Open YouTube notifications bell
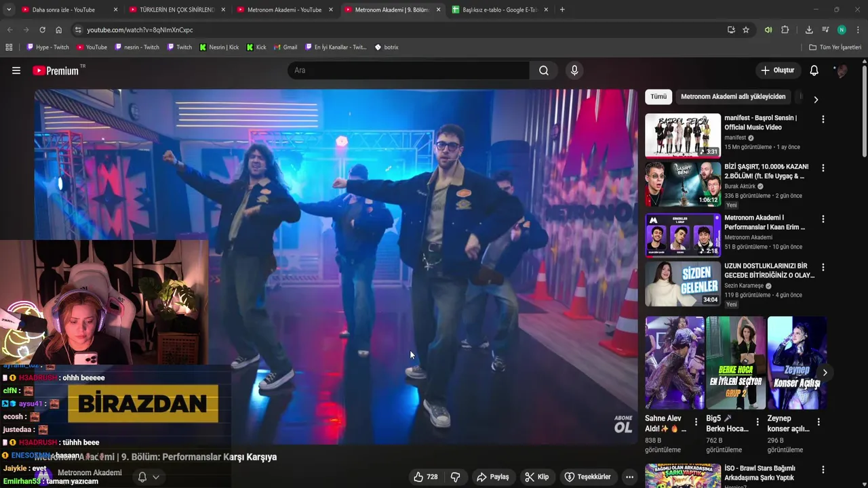This screenshot has height=488, width=868. (x=814, y=70)
